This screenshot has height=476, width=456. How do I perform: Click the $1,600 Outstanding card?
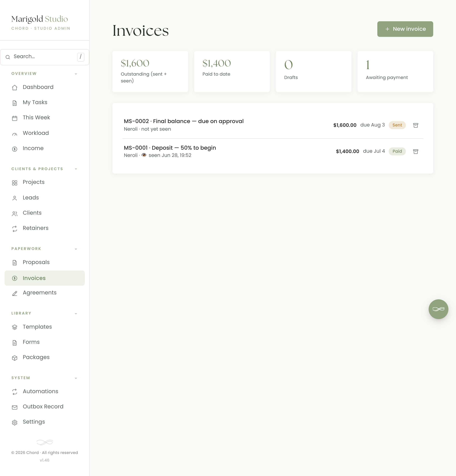click(150, 71)
